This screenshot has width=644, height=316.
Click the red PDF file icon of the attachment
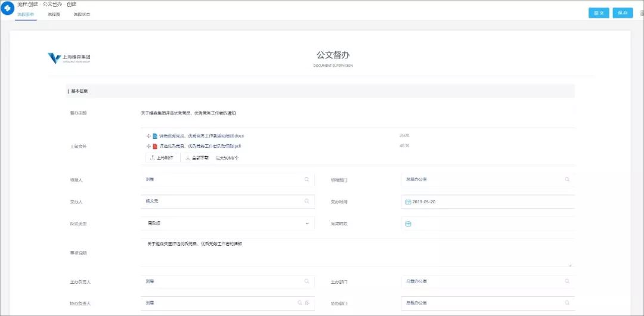point(155,146)
